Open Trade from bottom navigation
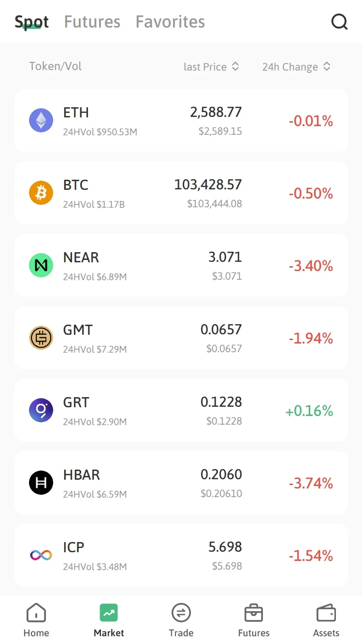362x644 pixels. [181, 620]
